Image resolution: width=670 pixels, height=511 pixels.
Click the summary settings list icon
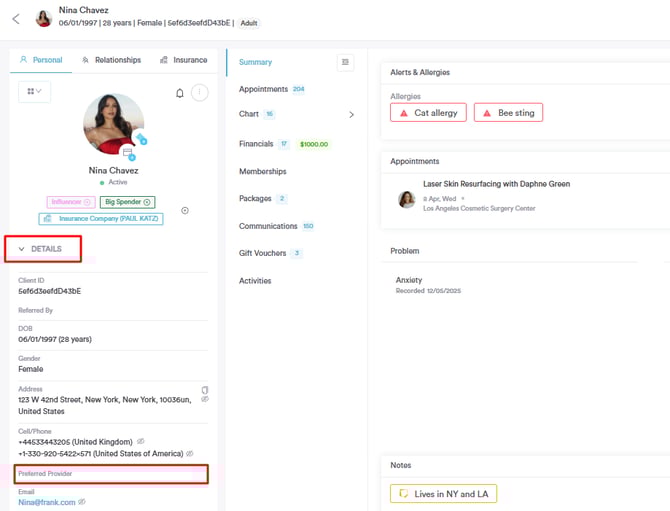pos(346,62)
